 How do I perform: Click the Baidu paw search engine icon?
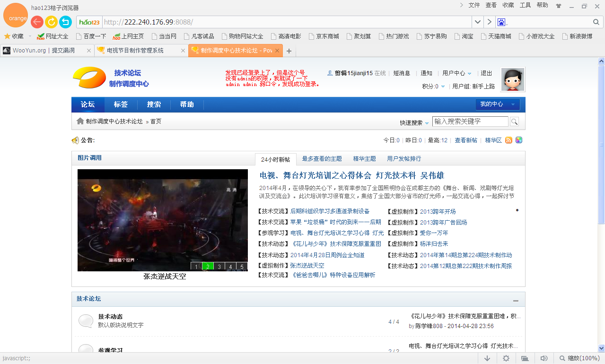click(x=502, y=22)
